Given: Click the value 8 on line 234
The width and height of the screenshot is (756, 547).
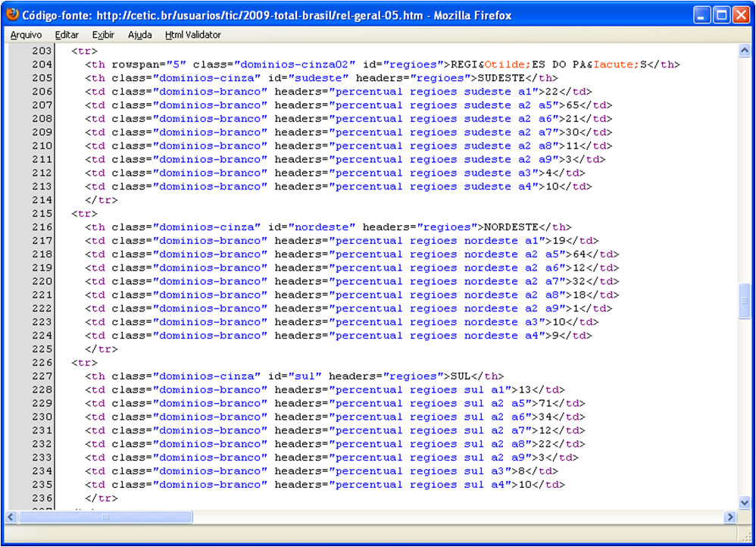Looking at the screenshot, I should click(521, 470).
